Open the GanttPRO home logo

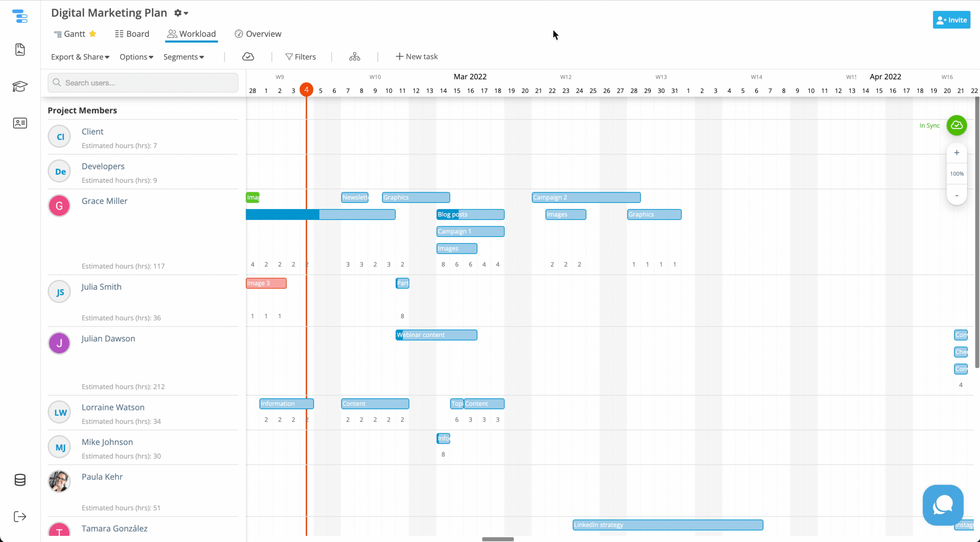[20, 16]
